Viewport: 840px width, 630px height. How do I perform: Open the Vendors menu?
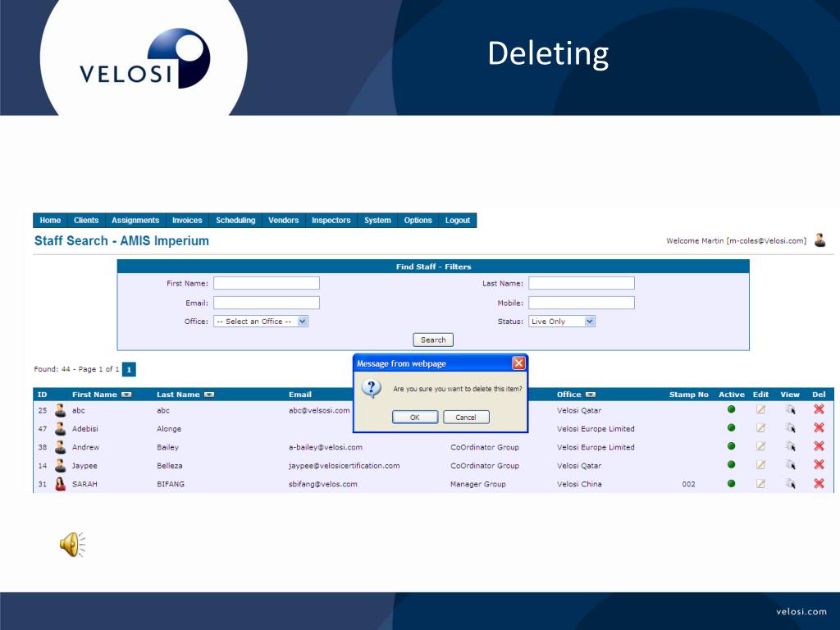283,220
